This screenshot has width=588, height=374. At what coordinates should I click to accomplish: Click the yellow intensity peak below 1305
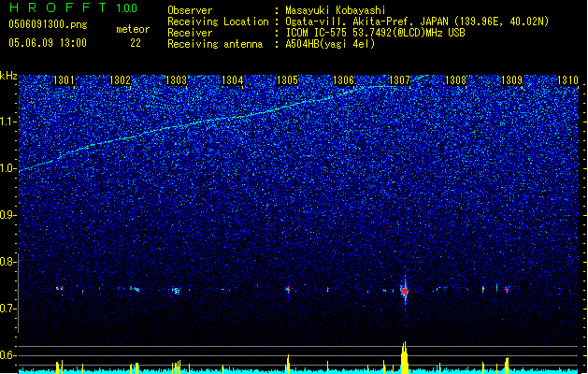(x=288, y=364)
